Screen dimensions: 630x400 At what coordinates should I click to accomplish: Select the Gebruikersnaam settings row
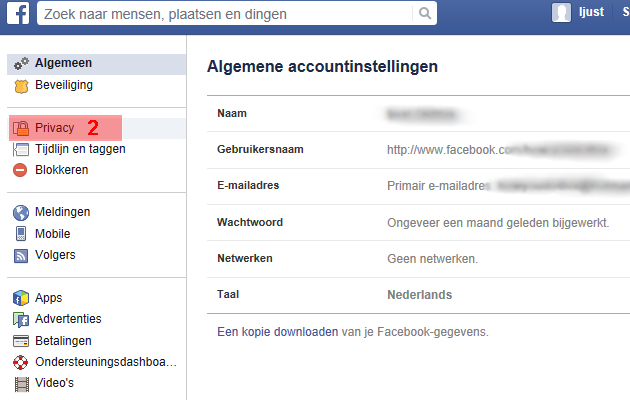(x=418, y=150)
